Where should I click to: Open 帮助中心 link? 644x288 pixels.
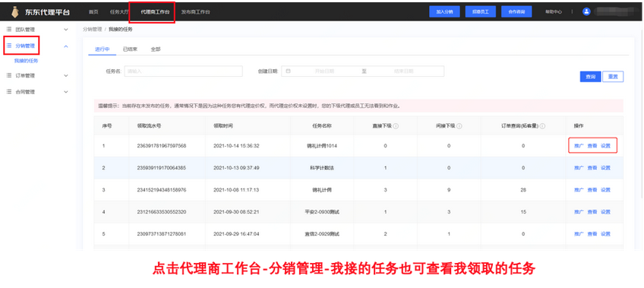tap(554, 12)
